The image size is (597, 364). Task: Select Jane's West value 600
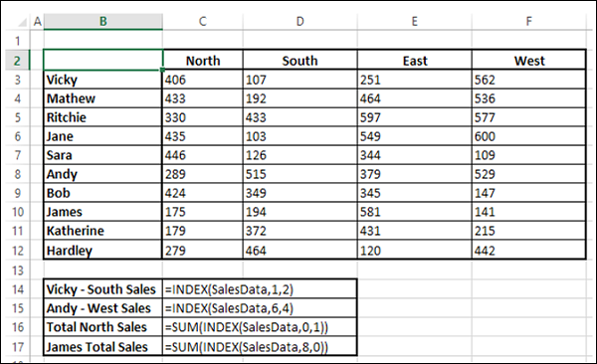coord(529,136)
